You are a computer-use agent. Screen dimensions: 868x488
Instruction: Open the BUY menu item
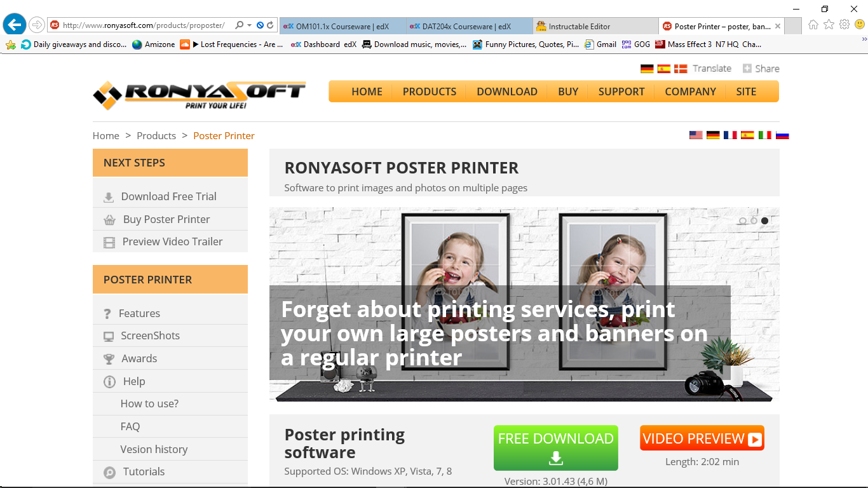pos(568,91)
